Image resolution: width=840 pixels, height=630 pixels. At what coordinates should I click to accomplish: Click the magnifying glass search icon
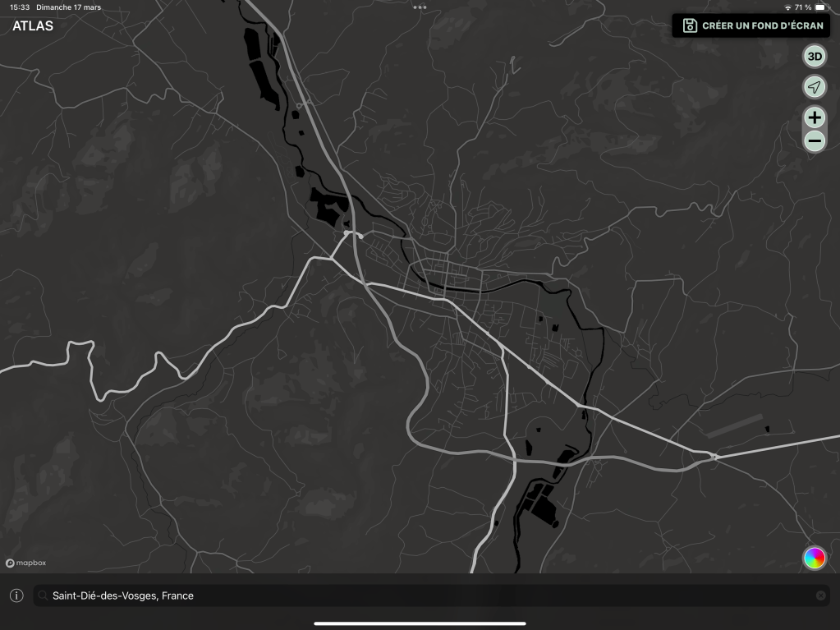tap(43, 596)
